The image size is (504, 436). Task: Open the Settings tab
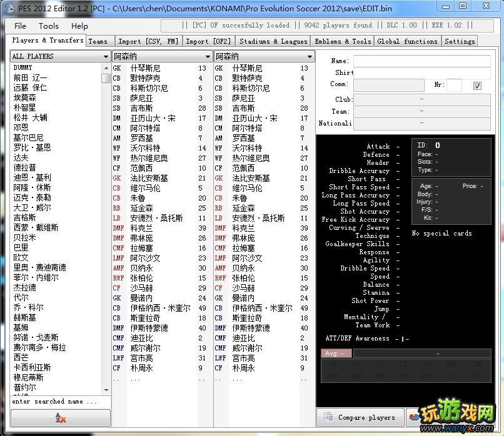coord(460,41)
